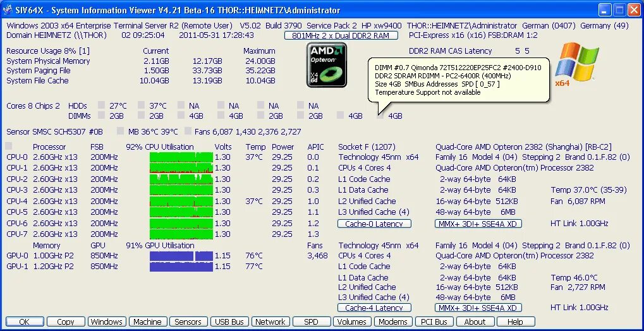The image size is (644, 331).
Task: Open the Network page
Action: [270, 322]
